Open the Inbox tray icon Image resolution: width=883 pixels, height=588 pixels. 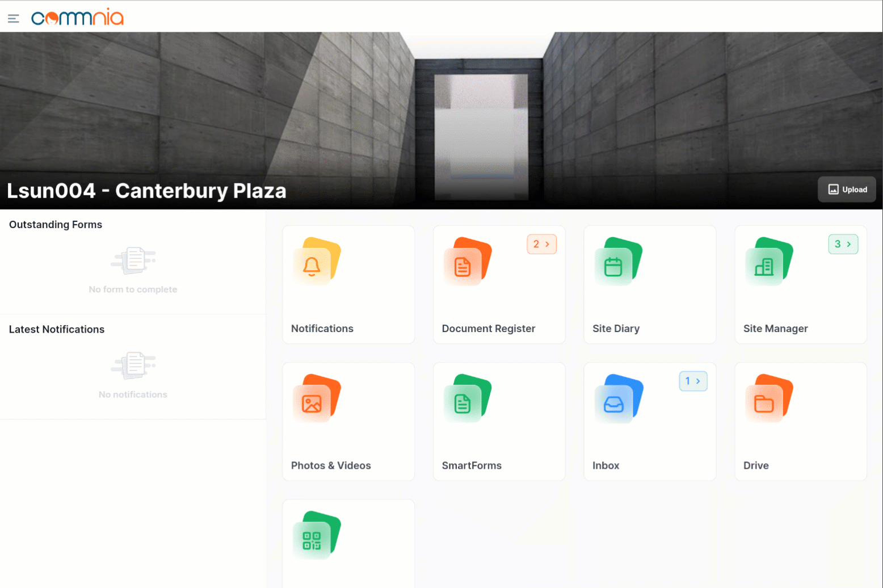[619, 398]
